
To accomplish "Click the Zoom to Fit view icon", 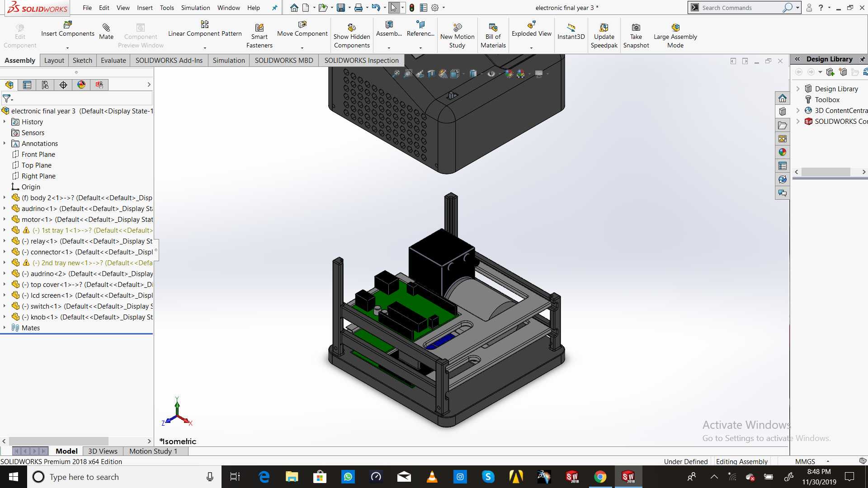I will (396, 74).
